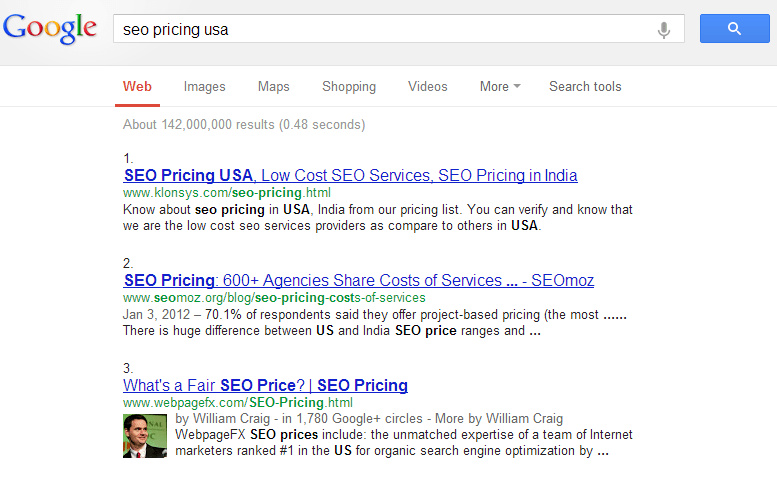Click the microphone voice search icon
The height and width of the screenshot is (485, 777).
[x=664, y=30]
